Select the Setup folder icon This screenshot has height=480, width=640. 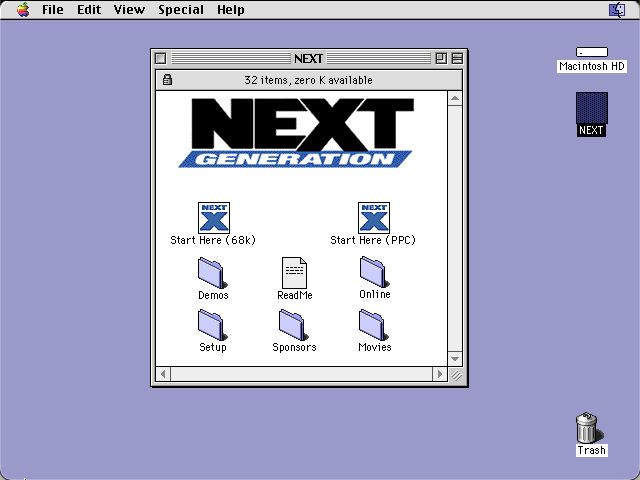pyautogui.click(x=213, y=325)
